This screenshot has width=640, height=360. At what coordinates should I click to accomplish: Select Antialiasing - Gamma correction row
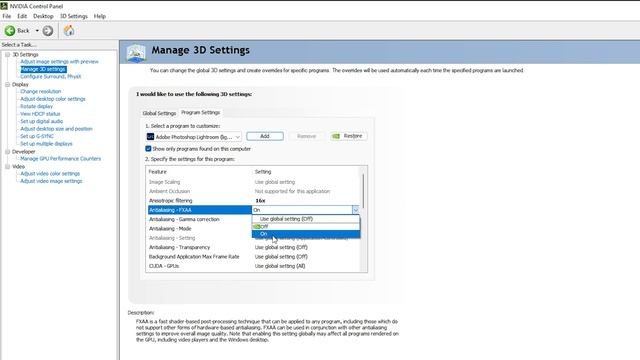[200, 219]
